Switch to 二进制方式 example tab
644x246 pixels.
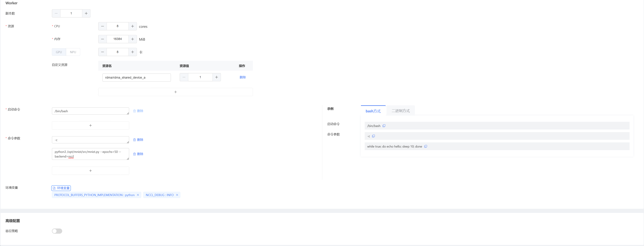[x=400, y=111]
